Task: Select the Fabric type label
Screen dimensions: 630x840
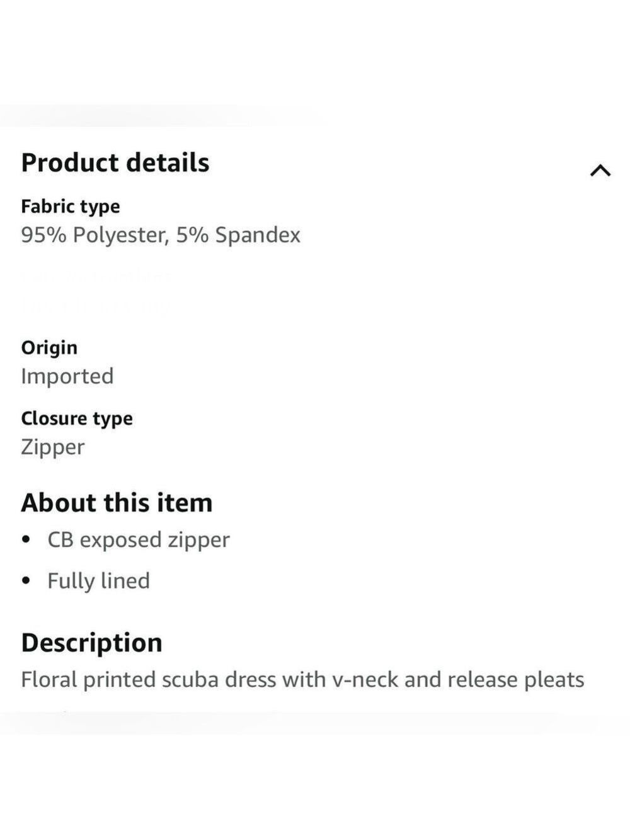Action: click(71, 207)
